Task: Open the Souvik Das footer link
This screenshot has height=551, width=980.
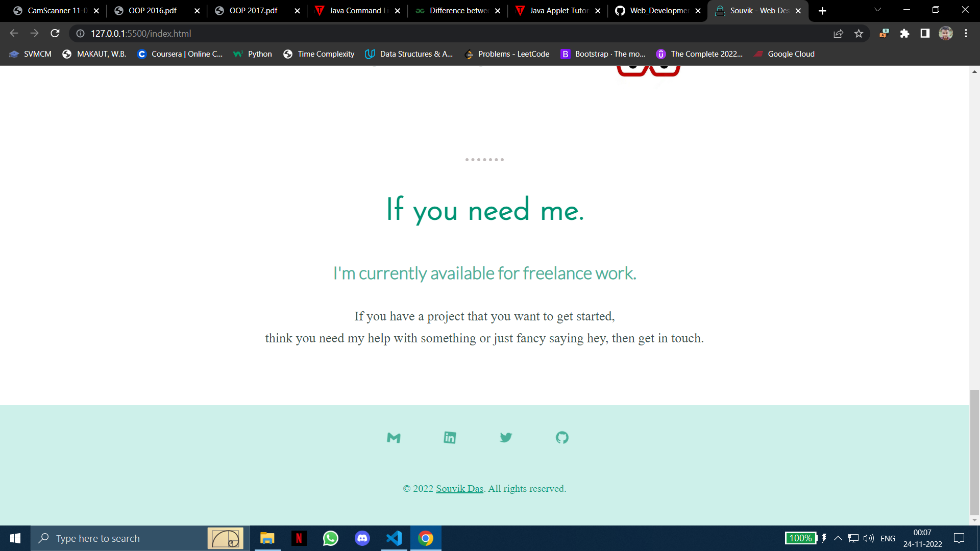Action: pyautogui.click(x=459, y=488)
